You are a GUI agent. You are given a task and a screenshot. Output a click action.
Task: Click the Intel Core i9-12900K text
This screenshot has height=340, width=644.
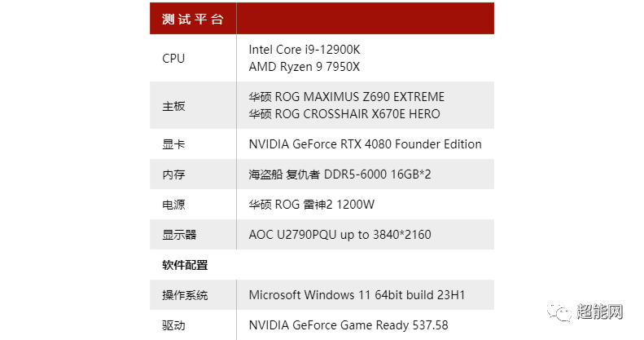click(304, 50)
